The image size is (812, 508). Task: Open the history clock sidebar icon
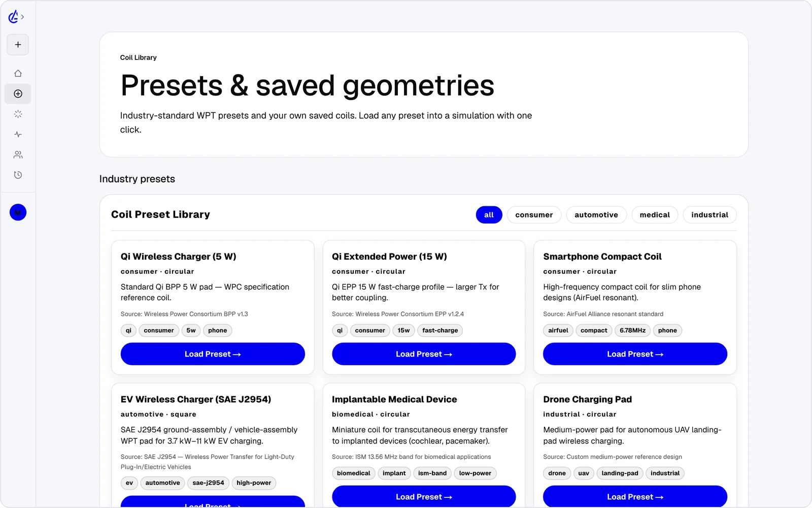[x=18, y=175]
